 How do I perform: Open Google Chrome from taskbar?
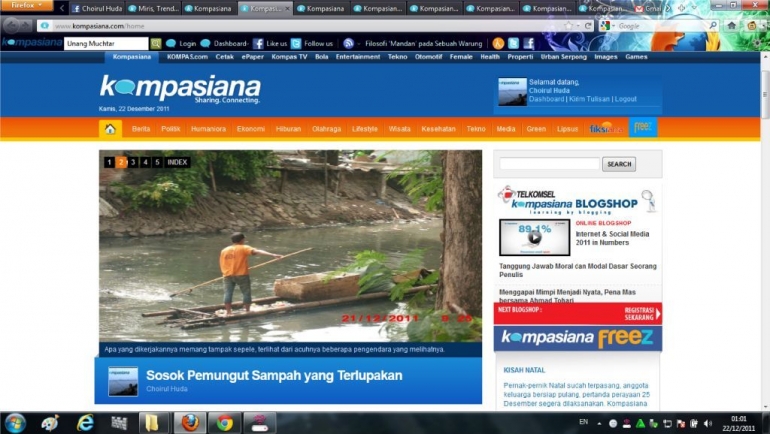coord(225,423)
